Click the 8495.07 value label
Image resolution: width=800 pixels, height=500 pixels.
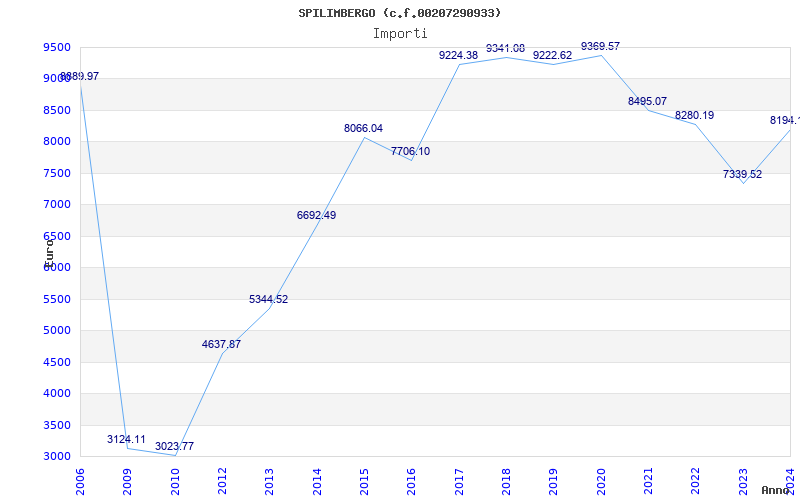647,102
